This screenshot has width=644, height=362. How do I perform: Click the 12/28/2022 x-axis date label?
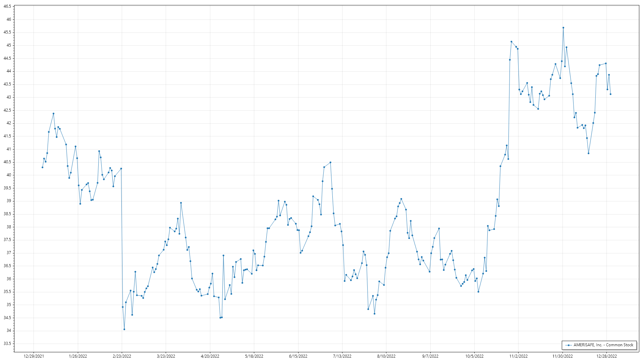click(x=606, y=356)
